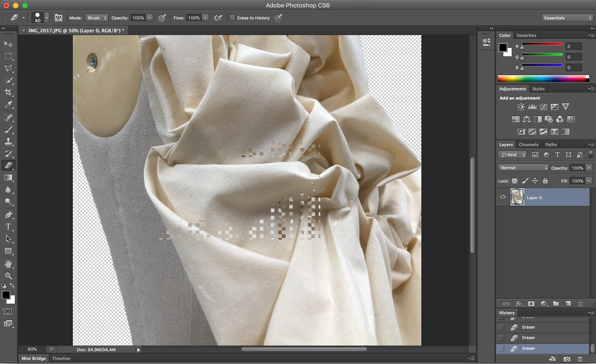Image resolution: width=596 pixels, height=364 pixels.
Task: Select the Path Selection tool
Action: point(8,239)
